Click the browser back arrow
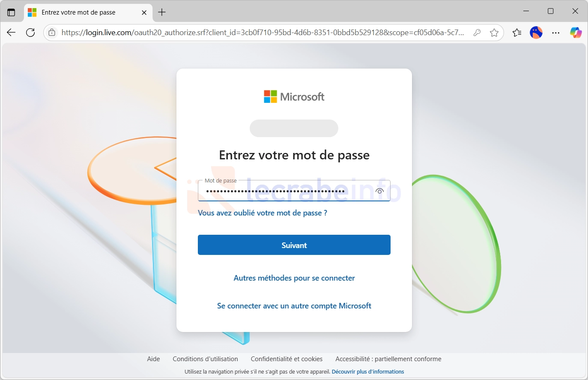Viewport: 588px width, 380px height. click(x=11, y=33)
